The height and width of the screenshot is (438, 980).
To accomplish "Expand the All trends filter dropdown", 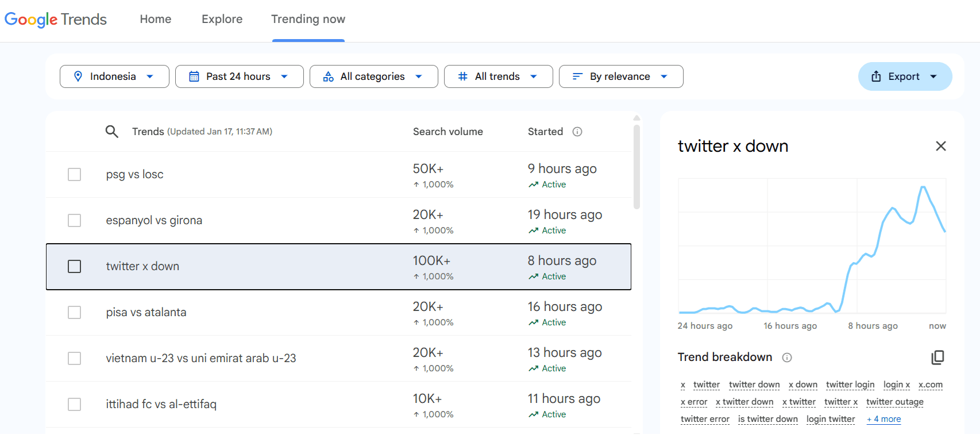I will coord(498,76).
